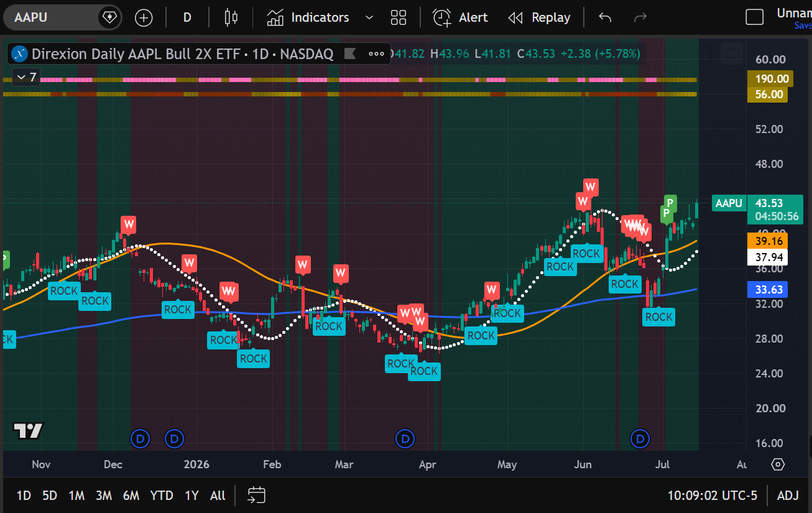The height and width of the screenshot is (513, 812).
Task: Click the 2026 label on the time axis
Action: [x=196, y=464]
